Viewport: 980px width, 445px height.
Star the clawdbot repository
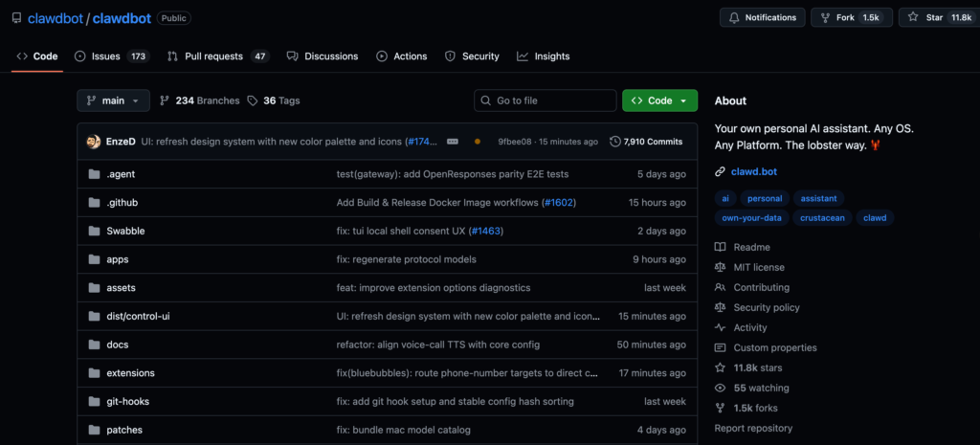pyautogui.click(x=925, y=17)
